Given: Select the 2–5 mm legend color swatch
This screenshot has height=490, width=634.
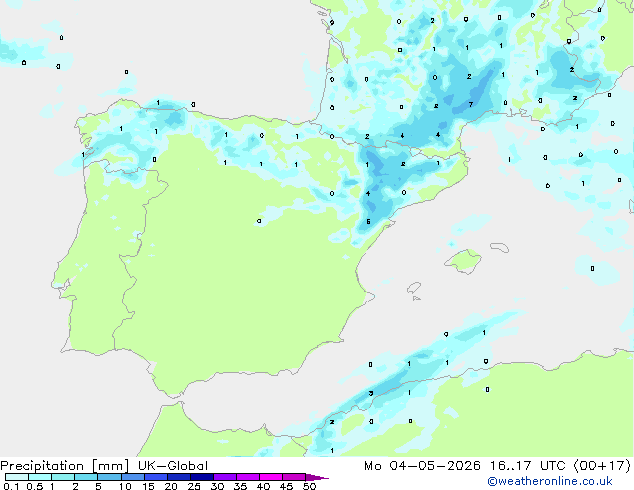Looking at the screenshot, I should pos(86,477).
